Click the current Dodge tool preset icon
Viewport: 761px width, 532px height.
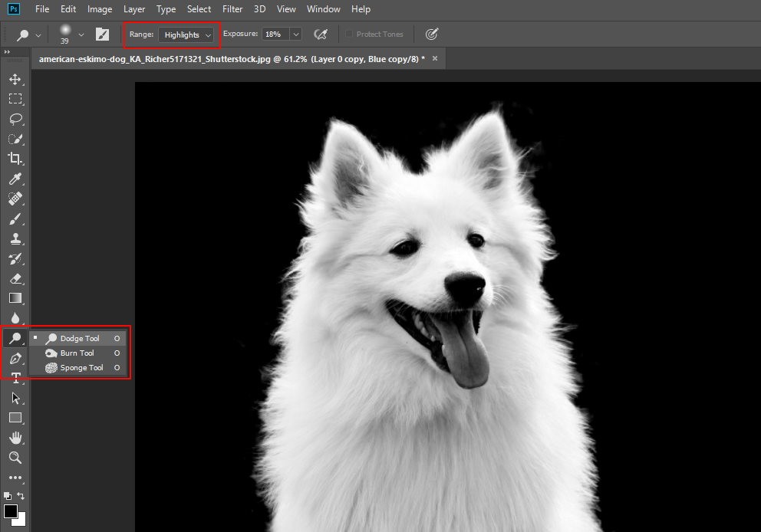point(22,34)
